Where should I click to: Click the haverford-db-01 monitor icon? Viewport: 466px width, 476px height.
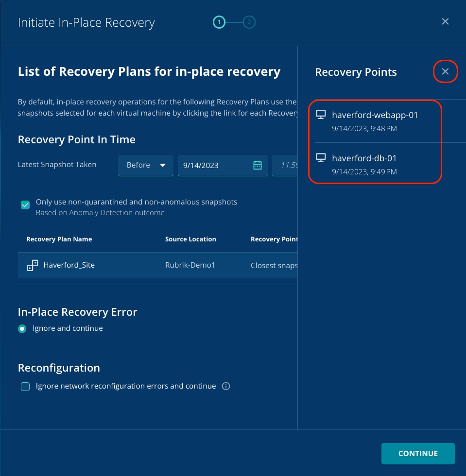(x=321, y=158)
